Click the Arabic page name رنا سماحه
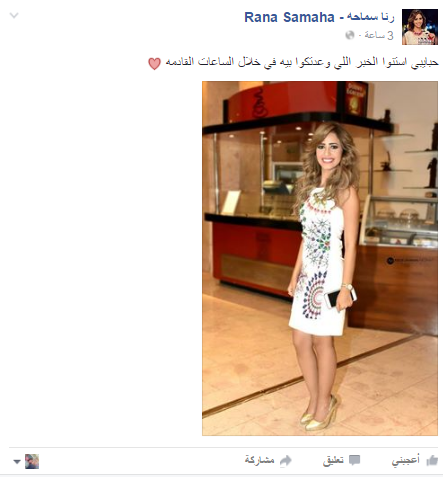 pyautogui.click(x=370, y=17)
